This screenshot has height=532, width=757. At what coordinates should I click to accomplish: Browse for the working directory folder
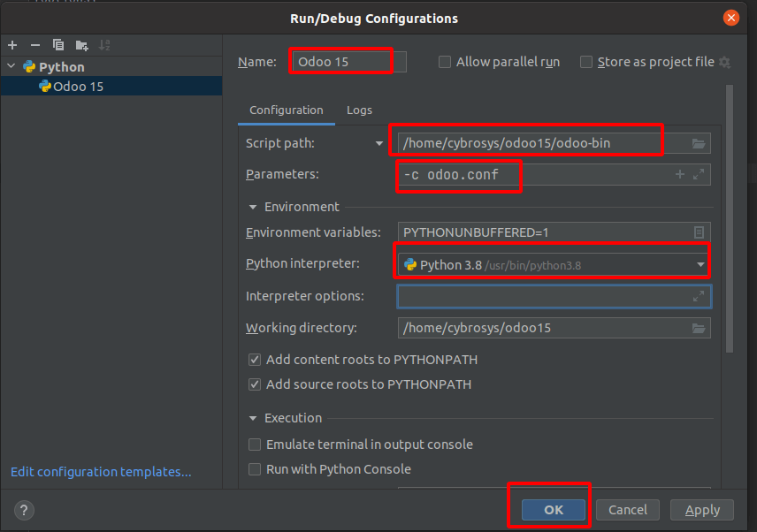tap(699, 328)
